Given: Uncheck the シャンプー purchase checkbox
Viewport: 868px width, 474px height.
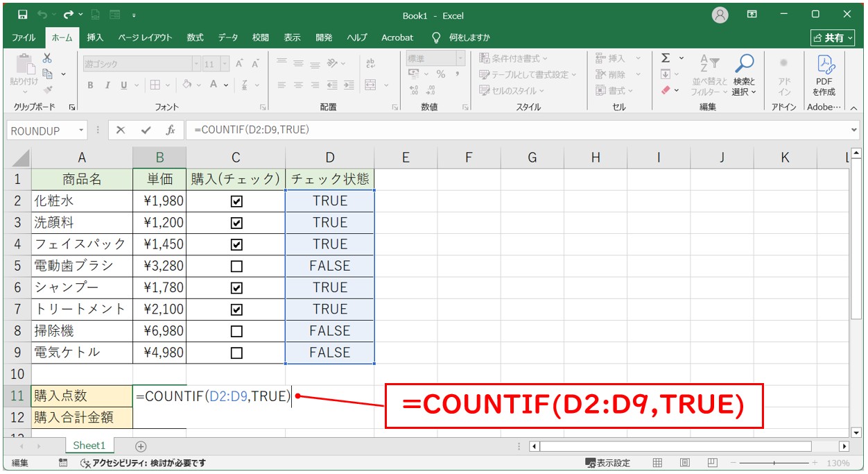Looking at the screenshot, I should (x=236, y=287).
